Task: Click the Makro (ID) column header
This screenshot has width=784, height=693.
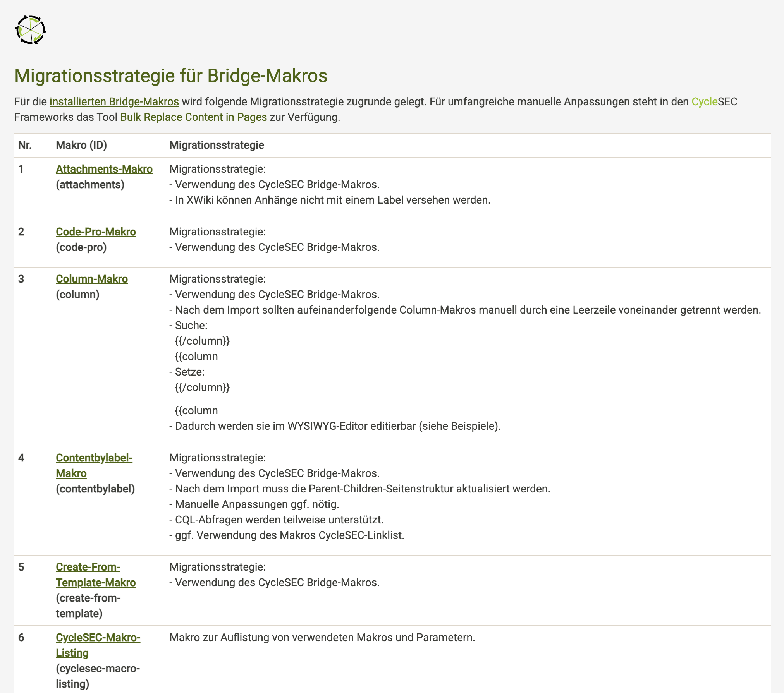Action: tap(81, 145)
